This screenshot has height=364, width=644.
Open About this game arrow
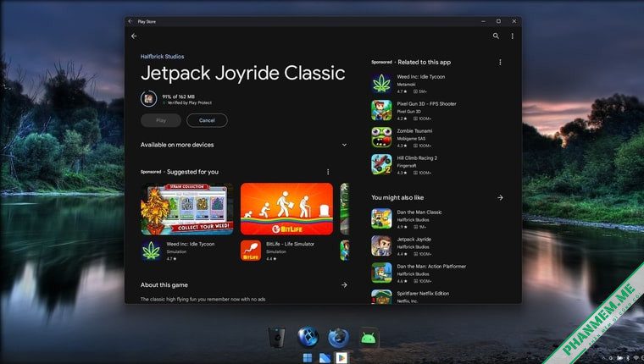coord(344,284)
